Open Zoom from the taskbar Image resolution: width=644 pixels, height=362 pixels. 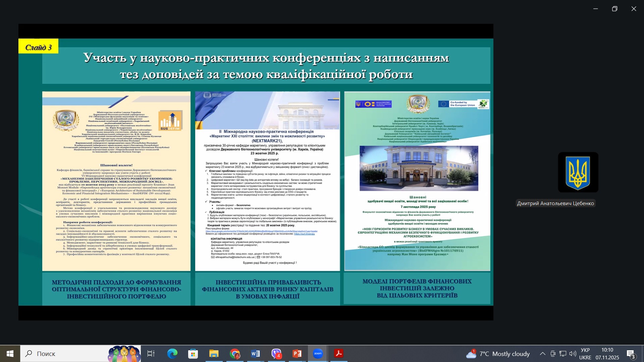318,354
